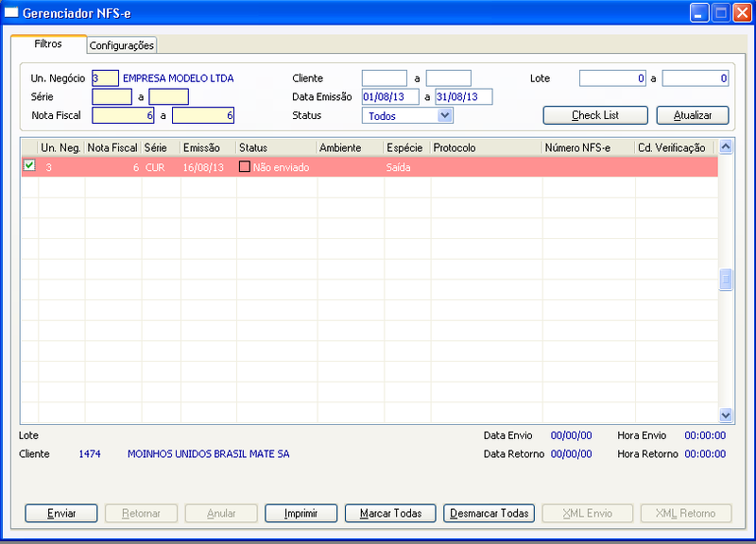Screen dimensions: 756x544
Task: Click the Data Envio value 00/00/00
Action: point(572,435)
